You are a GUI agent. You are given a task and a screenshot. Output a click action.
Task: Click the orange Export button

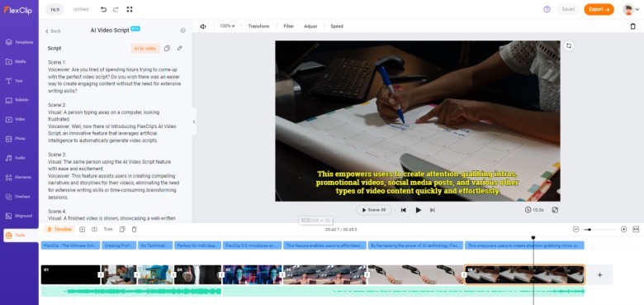click(599, 9)
